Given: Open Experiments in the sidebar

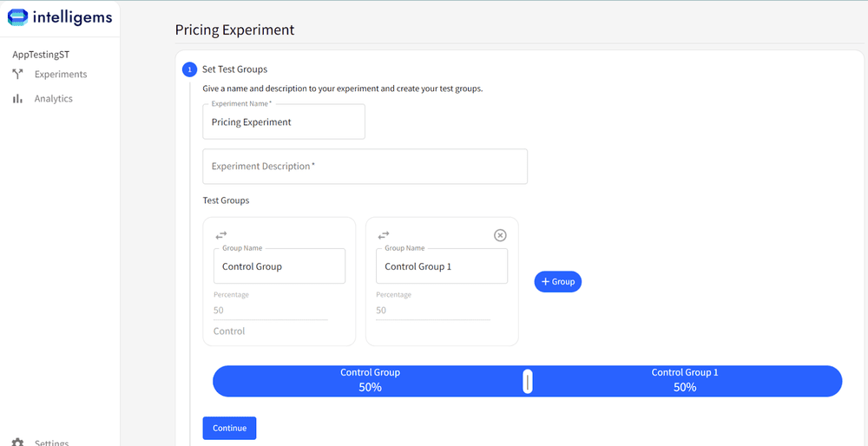Looking at the screenshot, I should tap(61, 74).
